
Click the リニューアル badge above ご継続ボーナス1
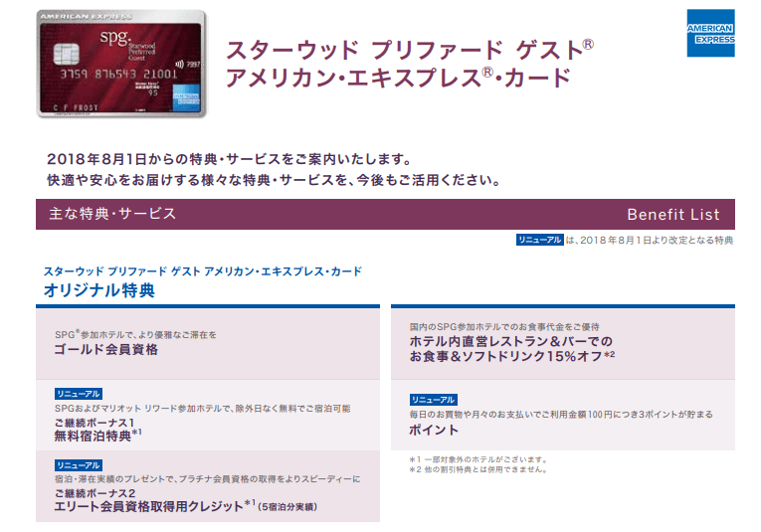tap(78, 394)
